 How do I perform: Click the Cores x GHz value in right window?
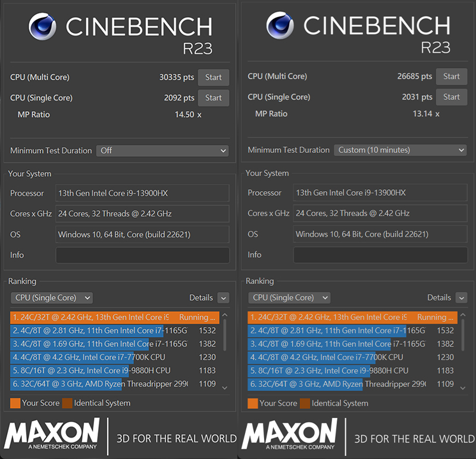pos(380,213)
